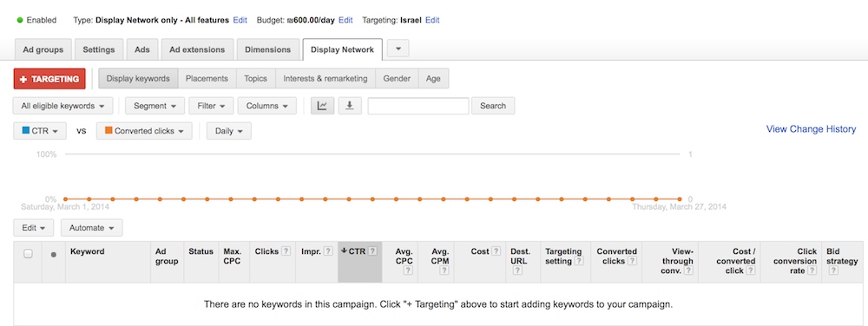Viewport: 868px width, 326px height.
Task: Open help for Cost column
Action: (x=496, y=251)
